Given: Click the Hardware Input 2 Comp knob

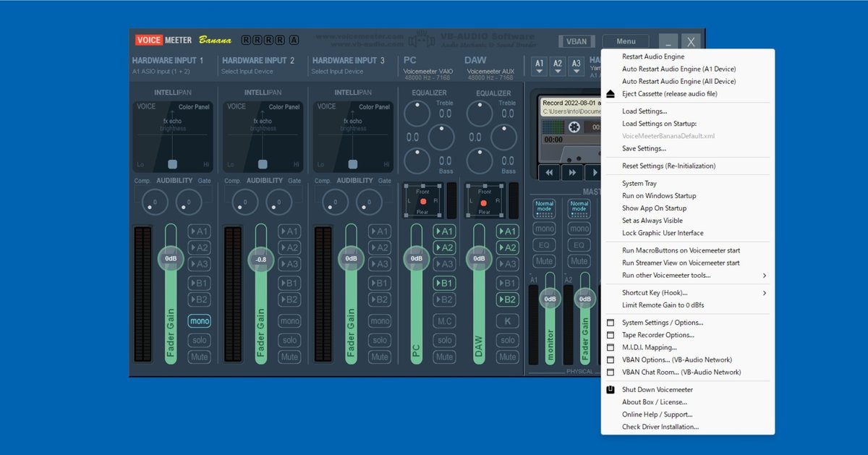Looking at the screenshot, I should point(245,203).
